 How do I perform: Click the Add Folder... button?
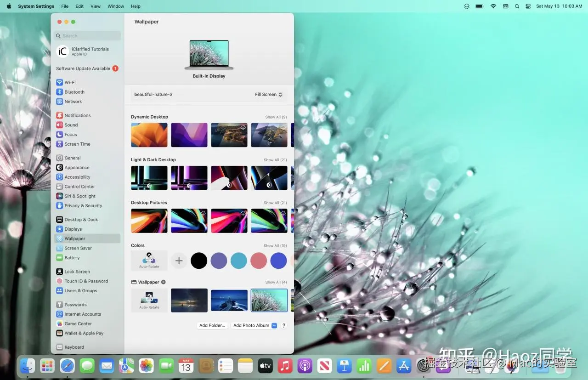212,325
